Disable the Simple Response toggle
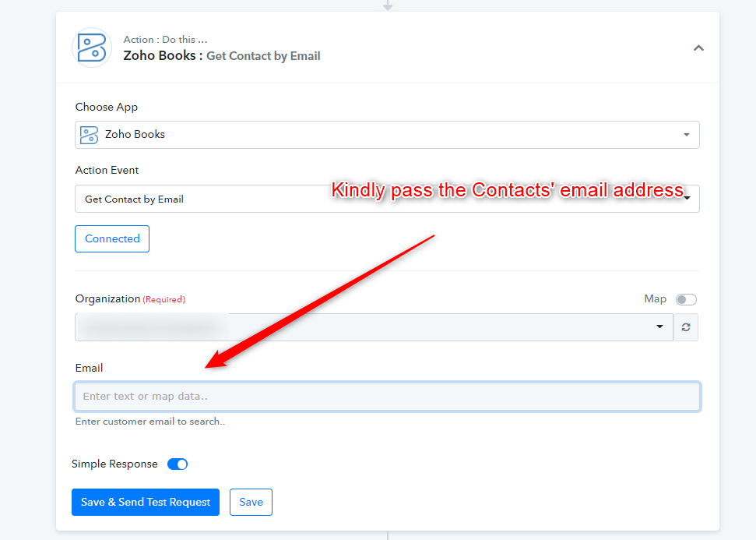 pos(178,464)
